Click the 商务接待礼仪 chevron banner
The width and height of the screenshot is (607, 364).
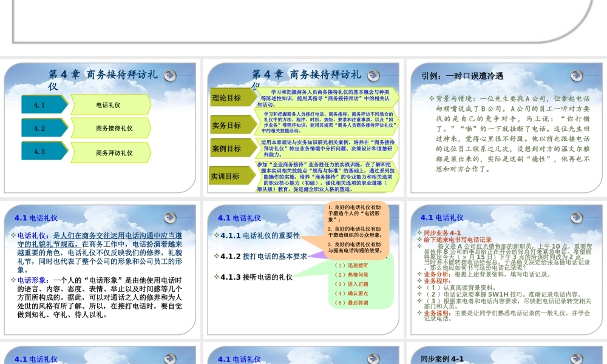tap(112, 128)
